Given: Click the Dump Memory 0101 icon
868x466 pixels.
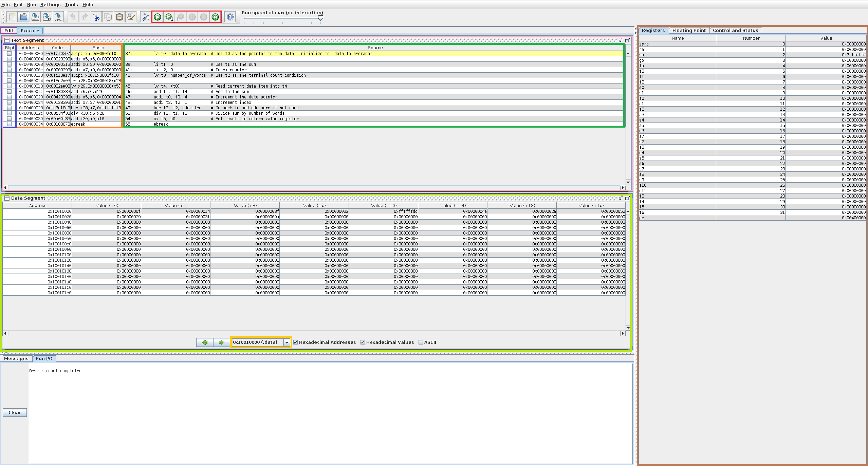Looking at the screenshot, I should [x=58, y=17].
